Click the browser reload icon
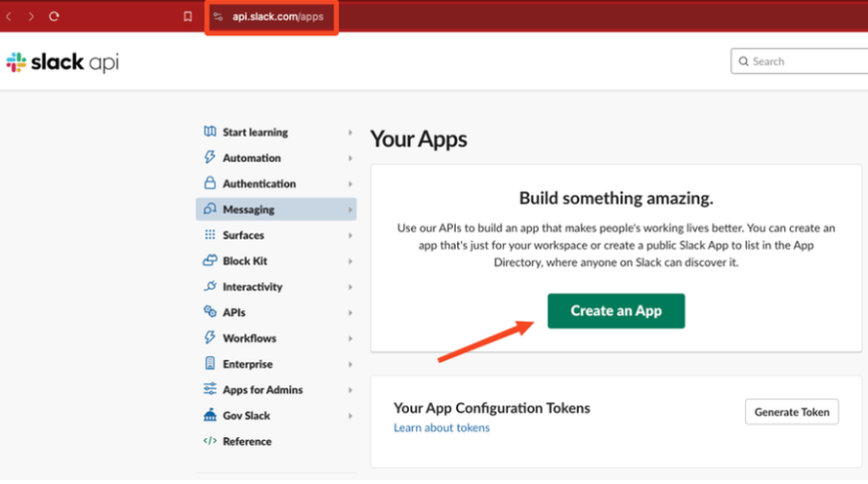 [54, 16]
